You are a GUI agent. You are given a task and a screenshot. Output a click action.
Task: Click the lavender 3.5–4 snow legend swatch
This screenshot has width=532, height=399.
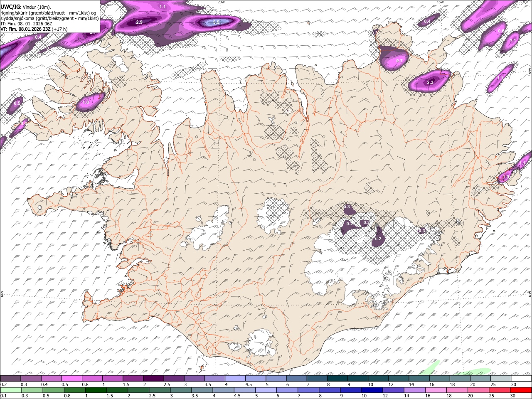pyautogui.click(x=215, y=379)
